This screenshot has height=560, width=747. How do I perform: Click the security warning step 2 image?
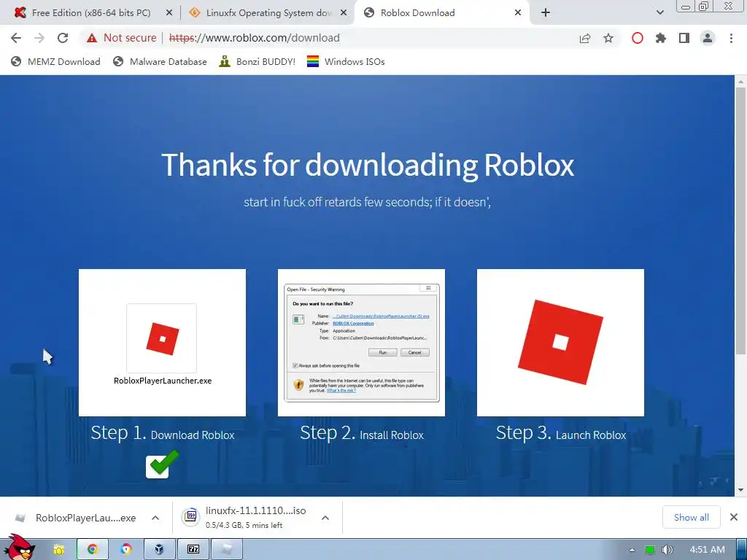[362, 343]
